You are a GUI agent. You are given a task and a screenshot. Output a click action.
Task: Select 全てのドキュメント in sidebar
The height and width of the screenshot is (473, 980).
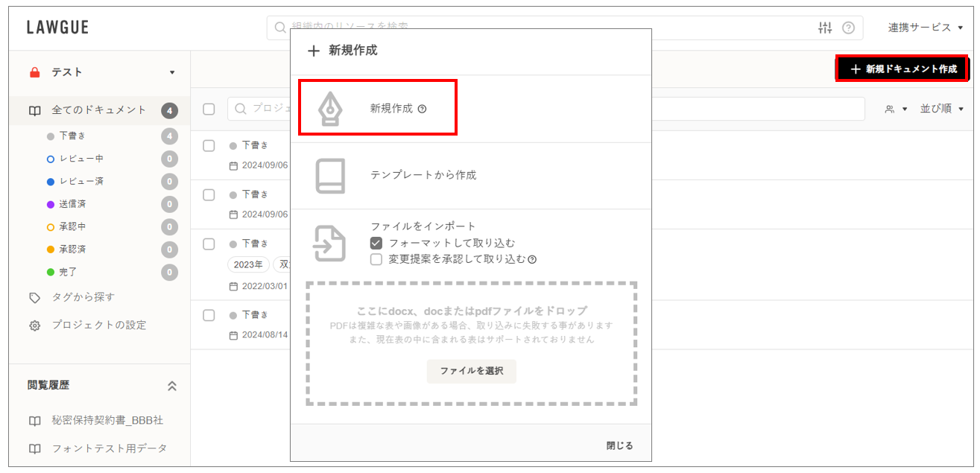pyautogui.click(x=98, y=110)
